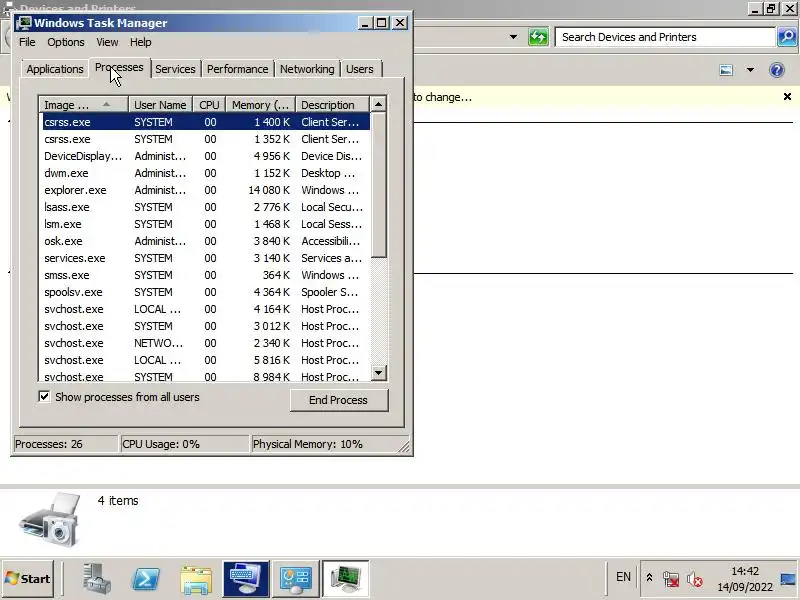The width and height of the screenshot is (800, 600).
Task: Select svchost.exe row owned by NETWO...
Action: (206, 343)
